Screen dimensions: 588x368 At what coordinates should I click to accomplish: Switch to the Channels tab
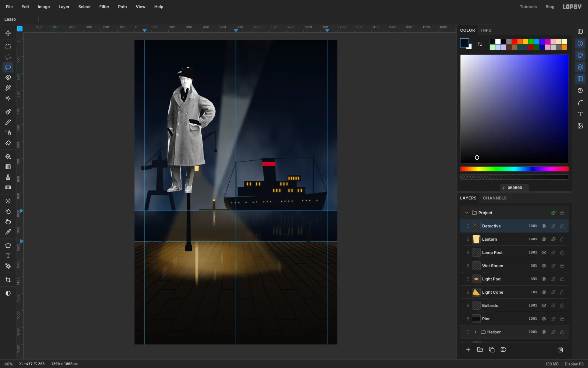click(495, 198)
